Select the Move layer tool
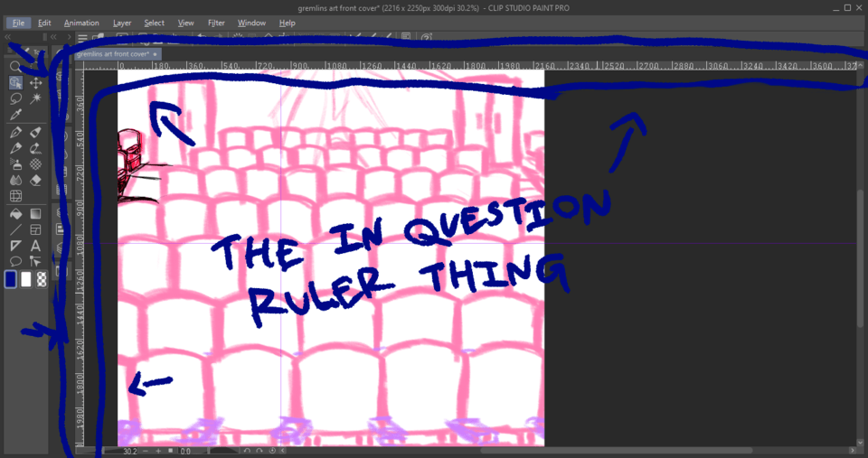 click(36, 83)
